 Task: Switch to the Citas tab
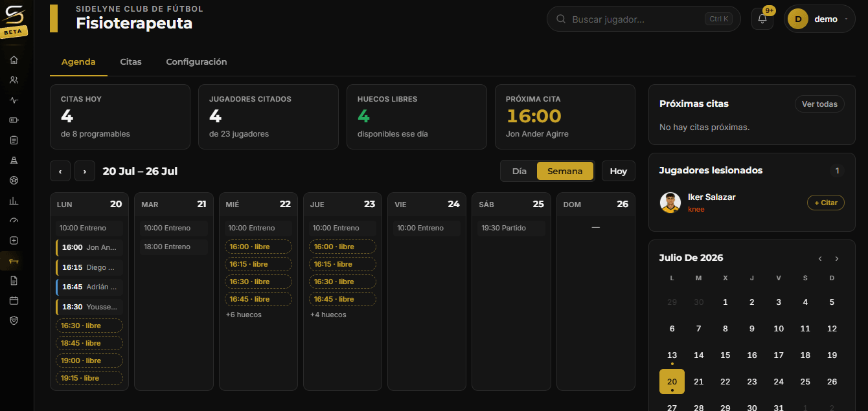[x=131, y=62]
